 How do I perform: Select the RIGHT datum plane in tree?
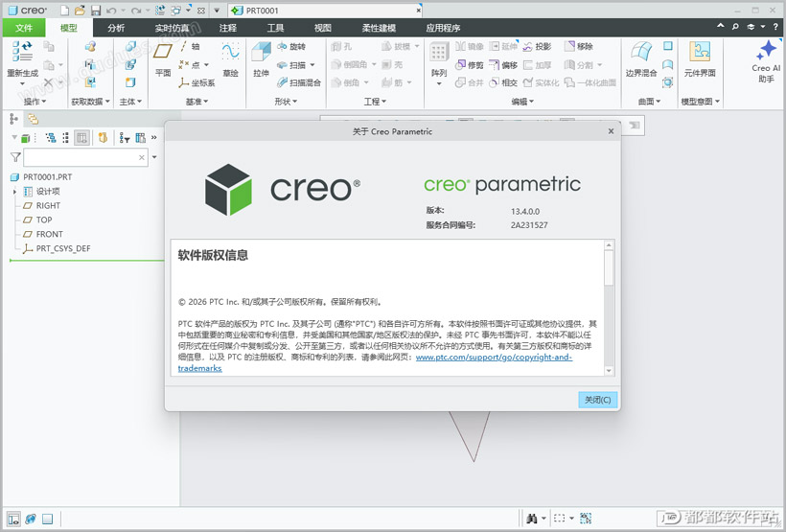tap(41, 205)
